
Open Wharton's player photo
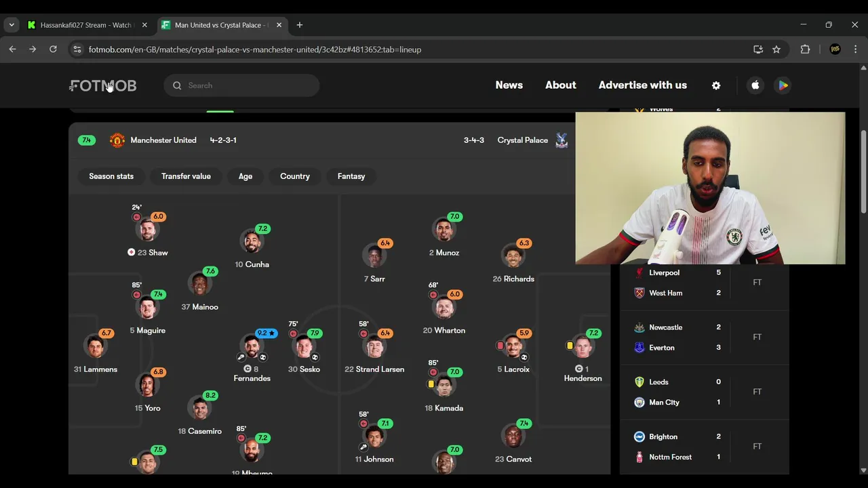coord(443,308)
